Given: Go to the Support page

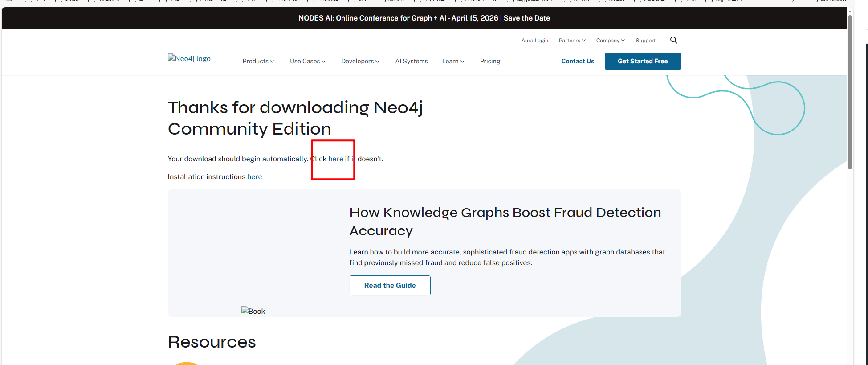Looking at the screenshot, I should 645,41.
